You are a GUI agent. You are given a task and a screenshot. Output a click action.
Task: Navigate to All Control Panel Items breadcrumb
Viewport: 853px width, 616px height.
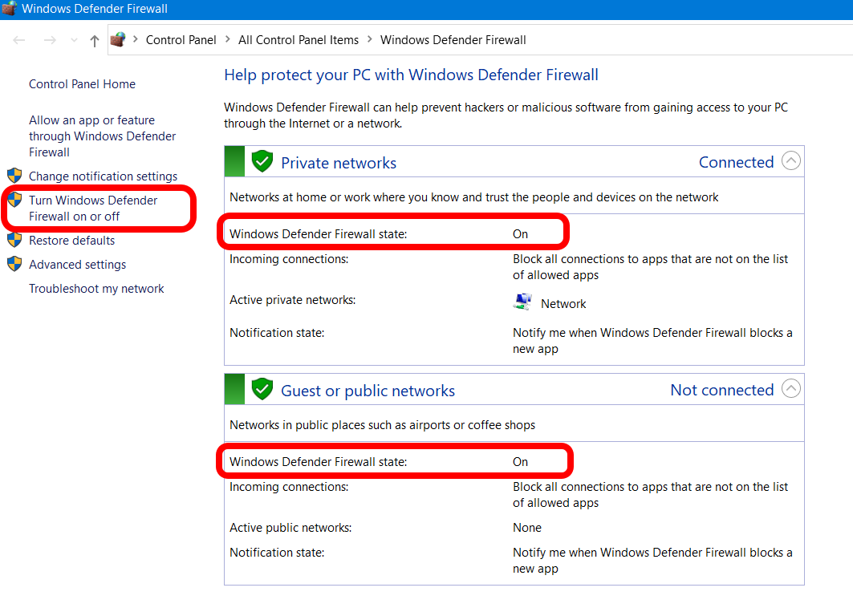click(x=299, y=39)
